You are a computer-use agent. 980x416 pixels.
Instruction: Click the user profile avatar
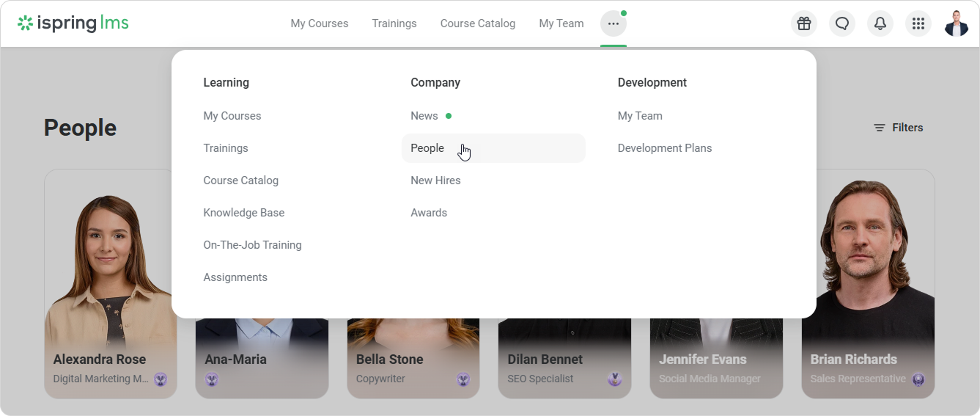point(956,23)
